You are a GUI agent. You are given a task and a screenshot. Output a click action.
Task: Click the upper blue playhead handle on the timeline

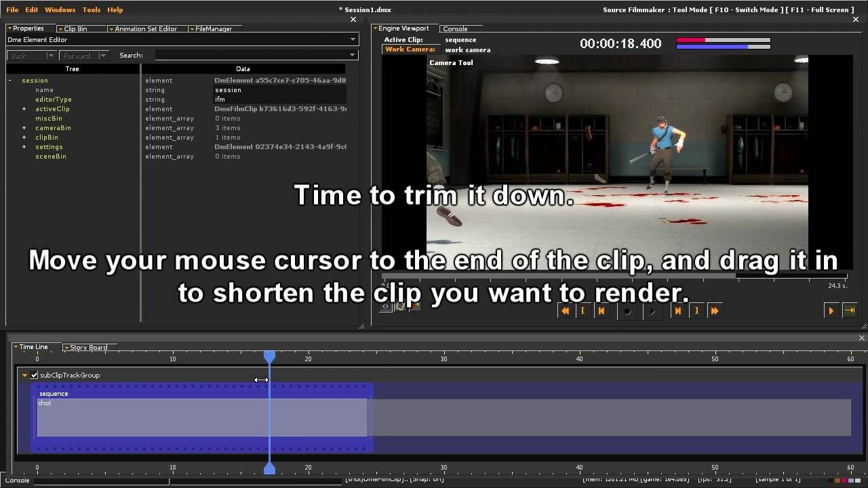coord(269,356)
